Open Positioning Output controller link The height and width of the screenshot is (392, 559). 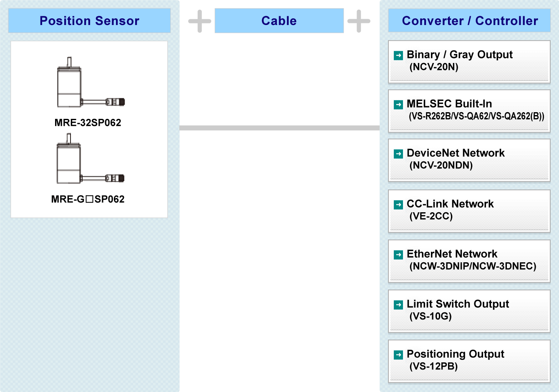pyautogui.click(x=469, y=361)
